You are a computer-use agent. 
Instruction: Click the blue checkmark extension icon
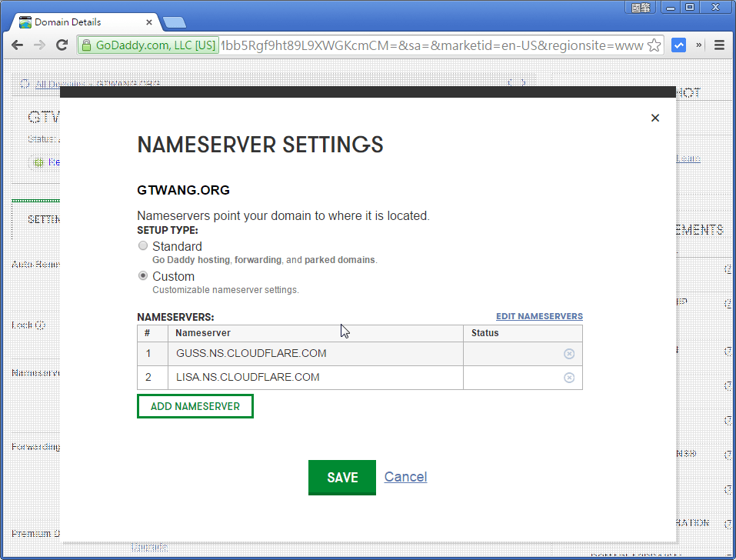(x=678, y=45)
